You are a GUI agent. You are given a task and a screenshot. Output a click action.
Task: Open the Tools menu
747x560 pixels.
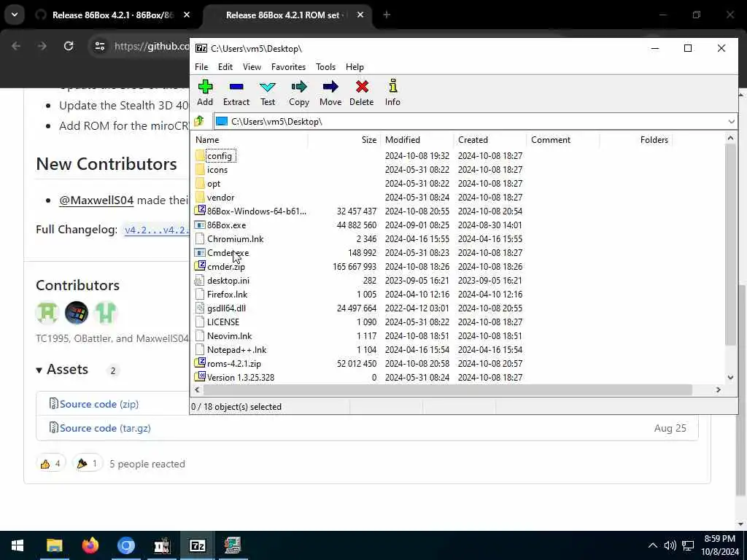click(x=325, y=67)
